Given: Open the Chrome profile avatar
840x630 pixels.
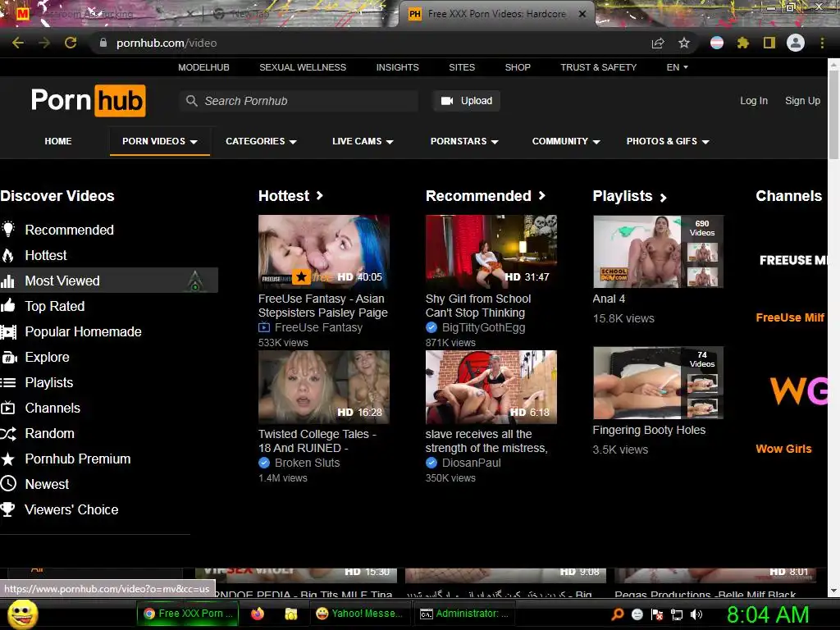Looking at the screenshot, I should tap(796, 43).
